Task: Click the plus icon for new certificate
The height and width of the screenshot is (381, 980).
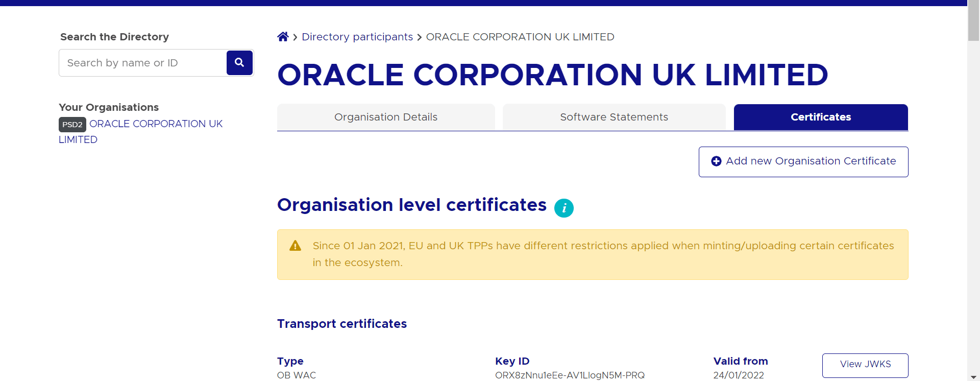Action: pos(716,161)
